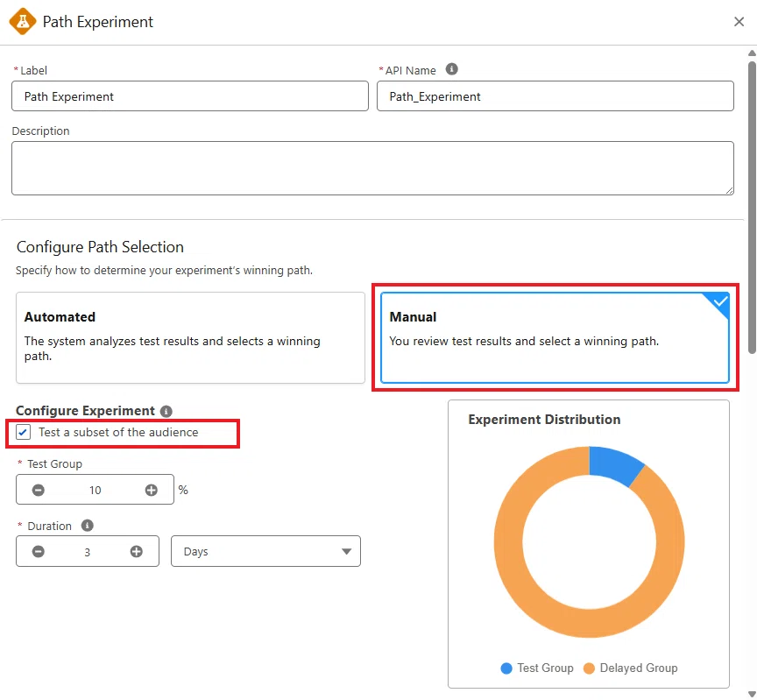Show API Name info tooltip icon
The height and width of the screenshot is (700, 757).
(x=451, y=69)
